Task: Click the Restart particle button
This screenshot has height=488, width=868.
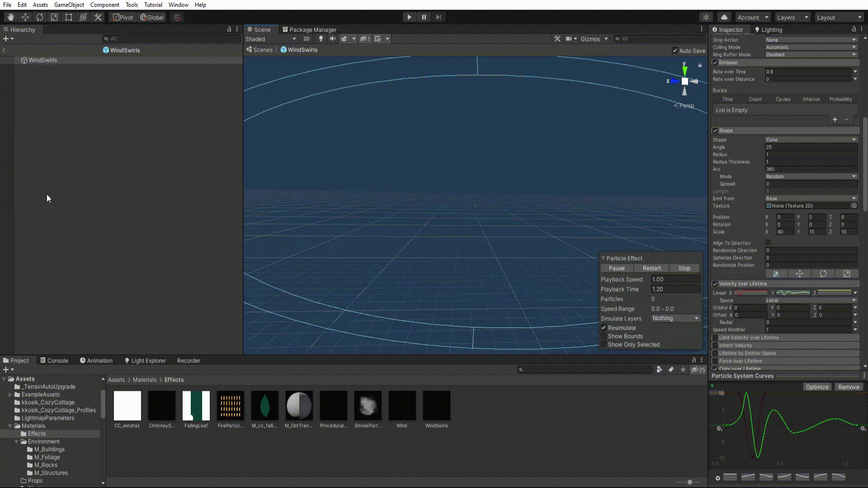Action: pyautogui.click(x=651, y=268)
